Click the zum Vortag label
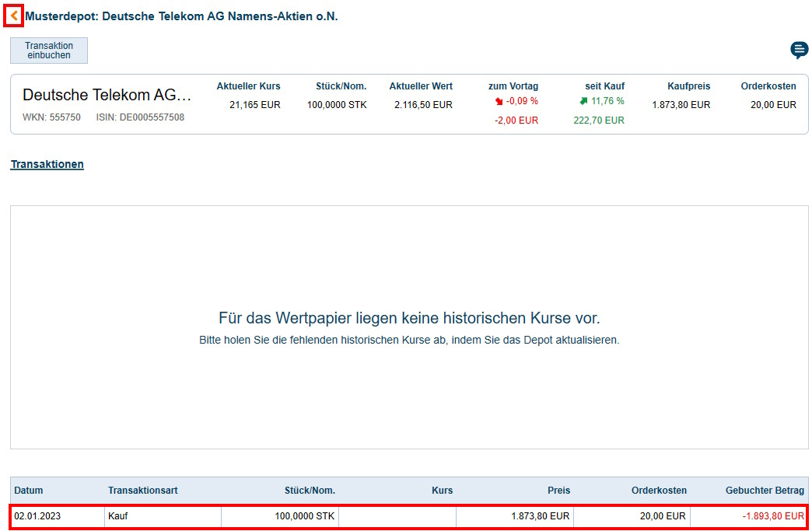 tap(513, 86)
